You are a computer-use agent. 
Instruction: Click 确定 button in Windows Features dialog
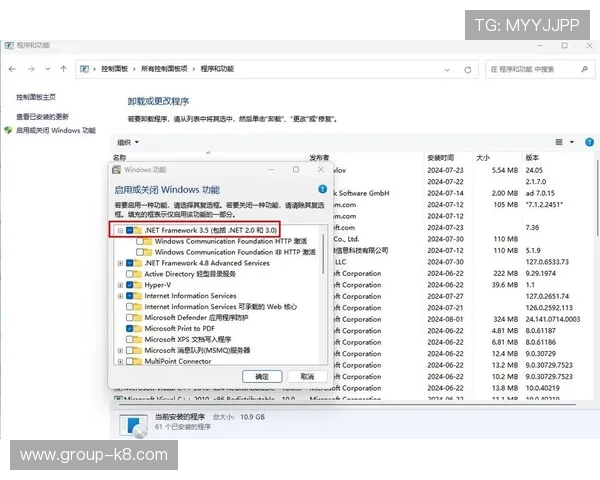tap(262, 377)
